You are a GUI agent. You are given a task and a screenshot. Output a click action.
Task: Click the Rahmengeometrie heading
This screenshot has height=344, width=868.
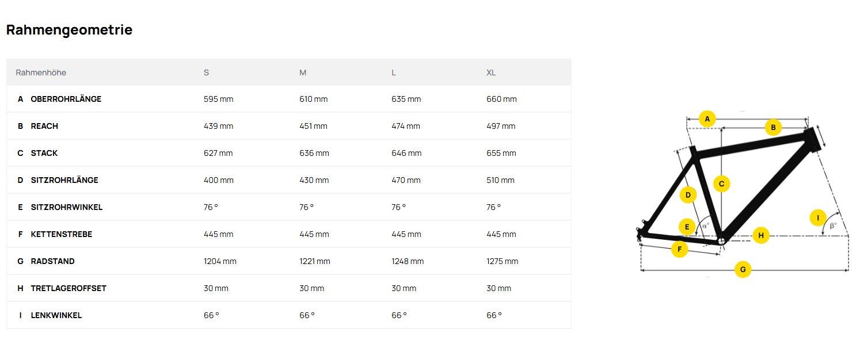[69, 30]
